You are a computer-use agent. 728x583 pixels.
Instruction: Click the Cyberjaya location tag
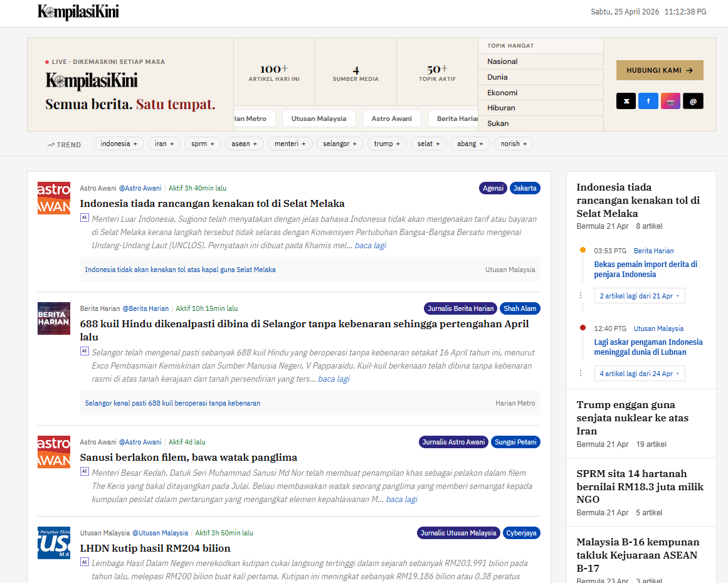[x=522, y=533]
